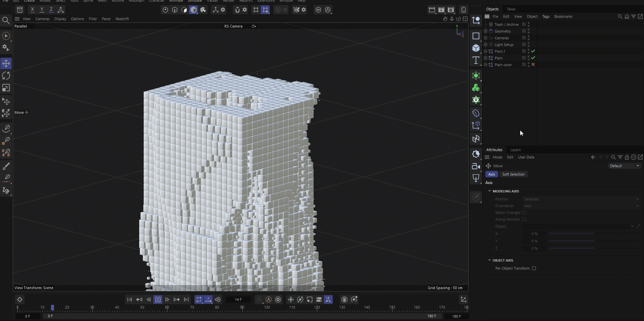Click the Cube primitive icon
The width and height of the screenshot is (644, 321).
476,48
